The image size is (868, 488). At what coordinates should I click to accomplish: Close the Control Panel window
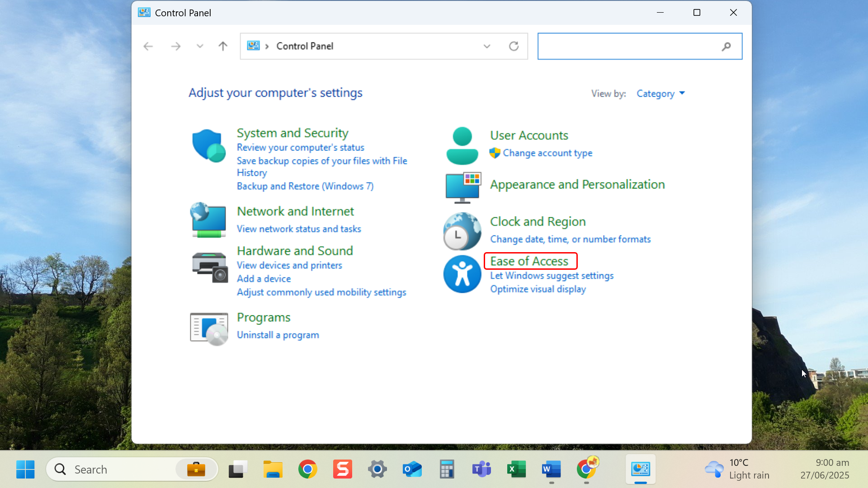pyautogui.click(x=733, y=13)
